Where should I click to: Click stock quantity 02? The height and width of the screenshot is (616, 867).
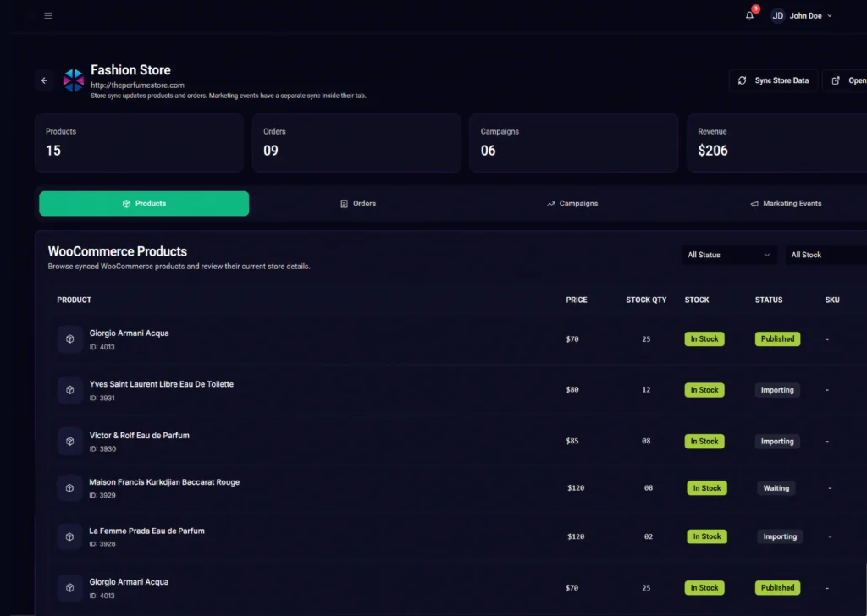point(648,536)
